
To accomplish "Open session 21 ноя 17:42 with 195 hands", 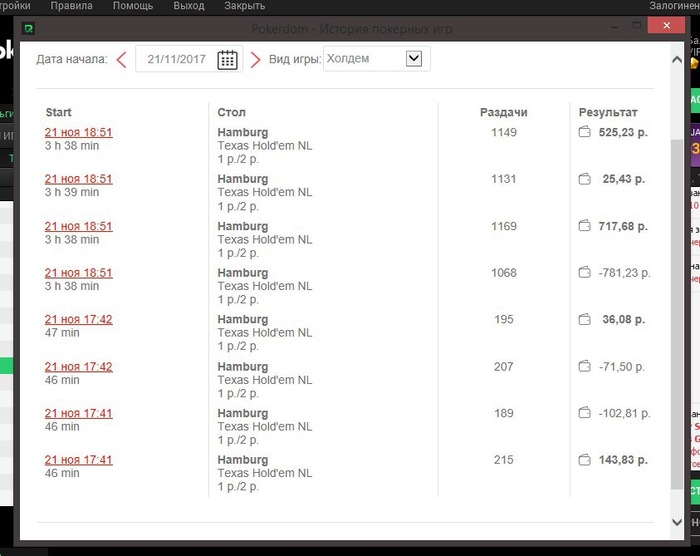I will tap(79, 319).
